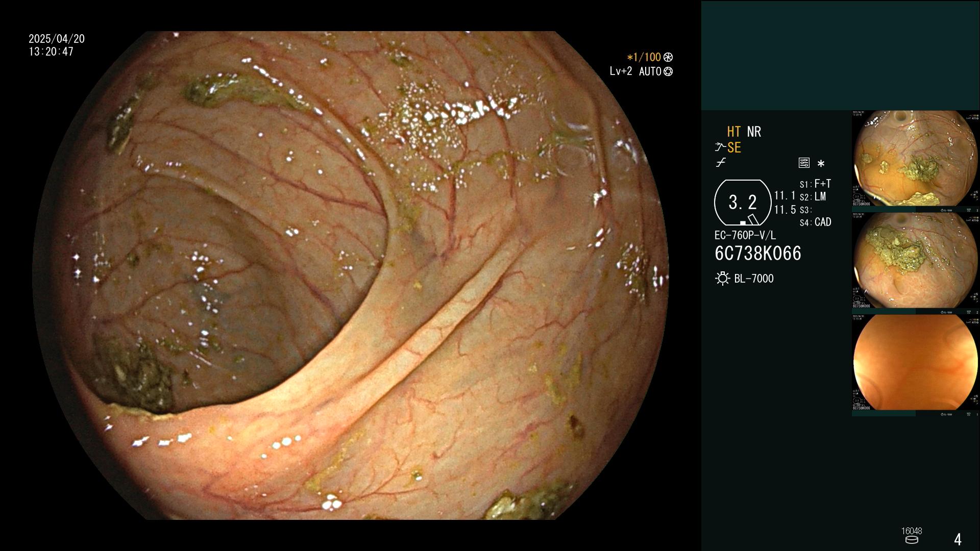Open the top captured thumbnail image
The width and height of the screenshot is (980, 551).
tap(915, 159)
